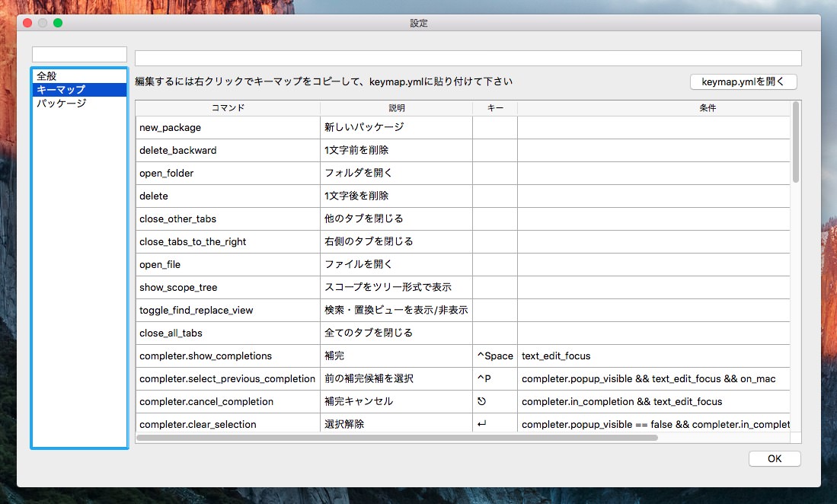Select 全般 in the settings sidebar
This screenshot has height=504, width=837.
47,76
